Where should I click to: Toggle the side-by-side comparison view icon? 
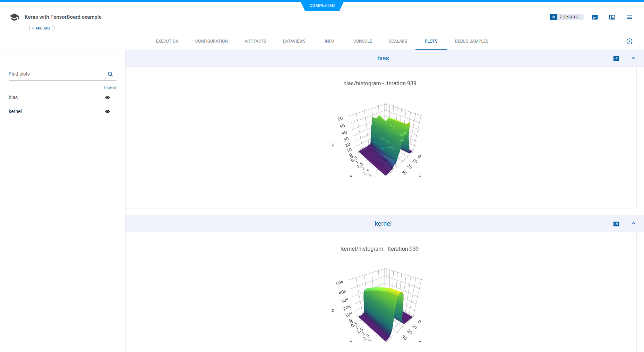(612, 17)
